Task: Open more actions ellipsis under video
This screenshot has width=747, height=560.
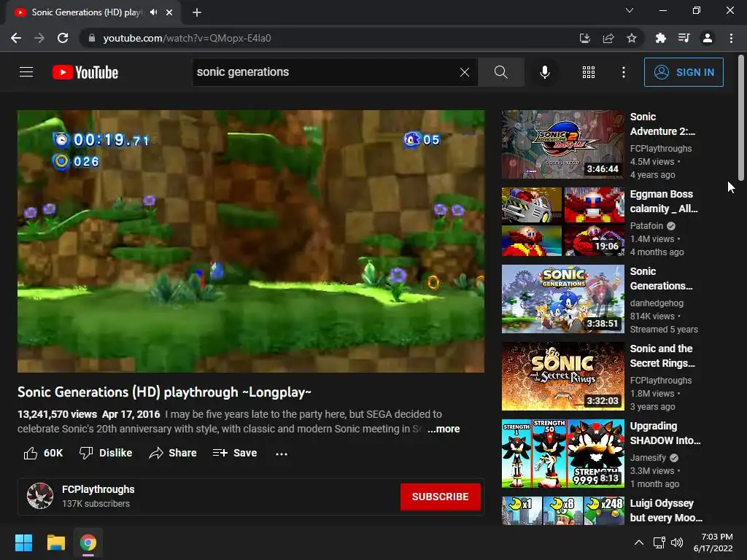Action: pos(282,454)
